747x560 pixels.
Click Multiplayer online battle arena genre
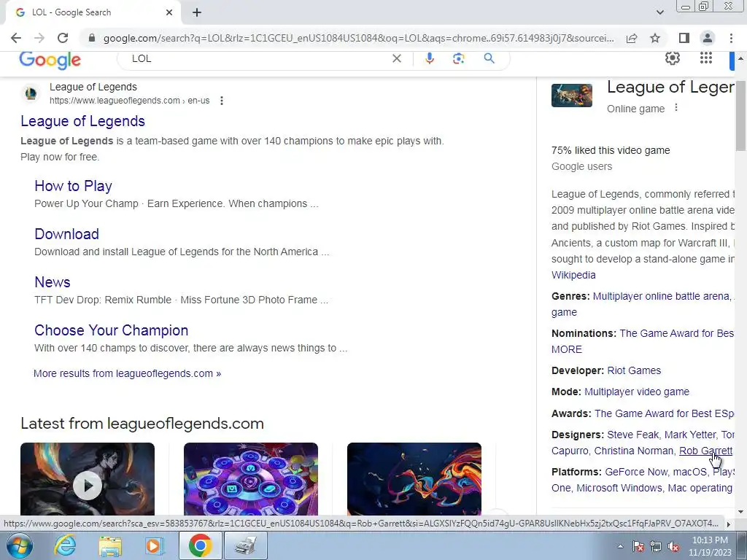[x=661, y=296]
